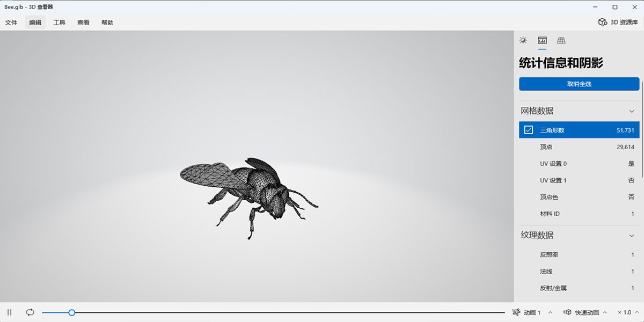Click the cube icon beside 快速动画
Screen dimensions: 644x322
567,312
